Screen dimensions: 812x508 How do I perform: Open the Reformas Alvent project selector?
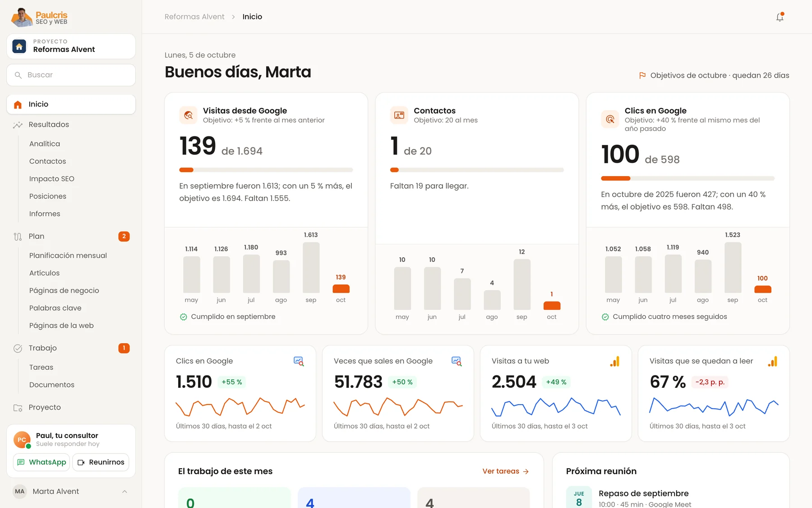click(x=71, y=46)
